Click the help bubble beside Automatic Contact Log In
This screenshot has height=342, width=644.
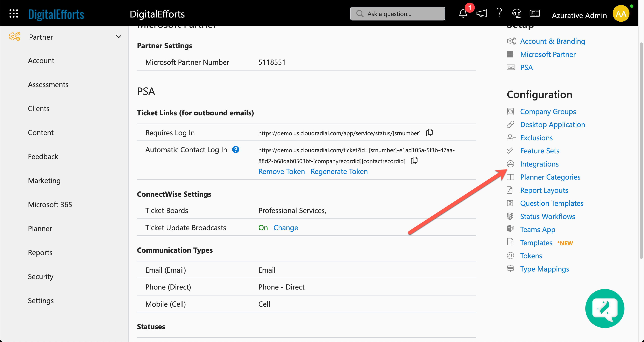(x=236, y=150)
